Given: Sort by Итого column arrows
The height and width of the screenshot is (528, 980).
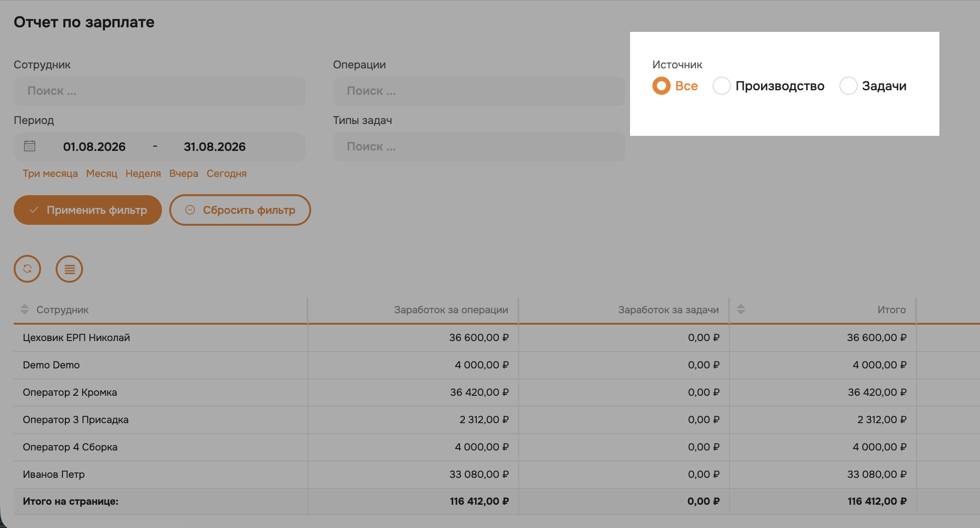Looking at the screenshot, I should click(x=741, y=309).
